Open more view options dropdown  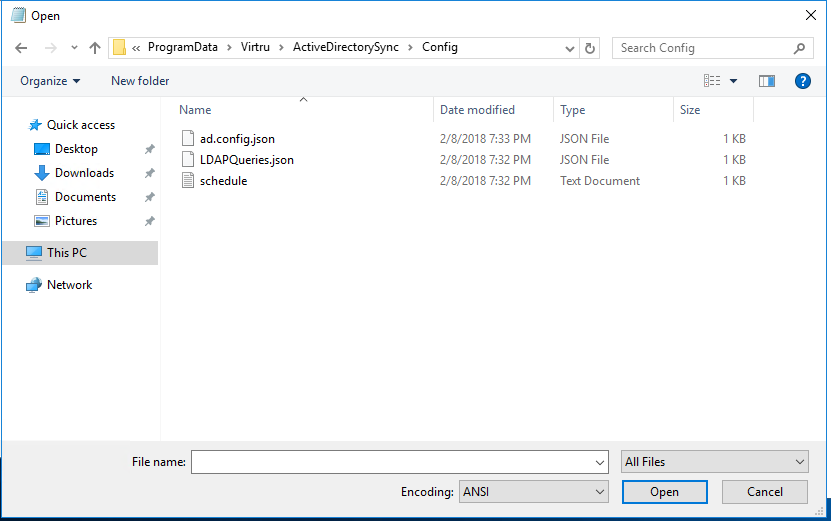(733, 81)
